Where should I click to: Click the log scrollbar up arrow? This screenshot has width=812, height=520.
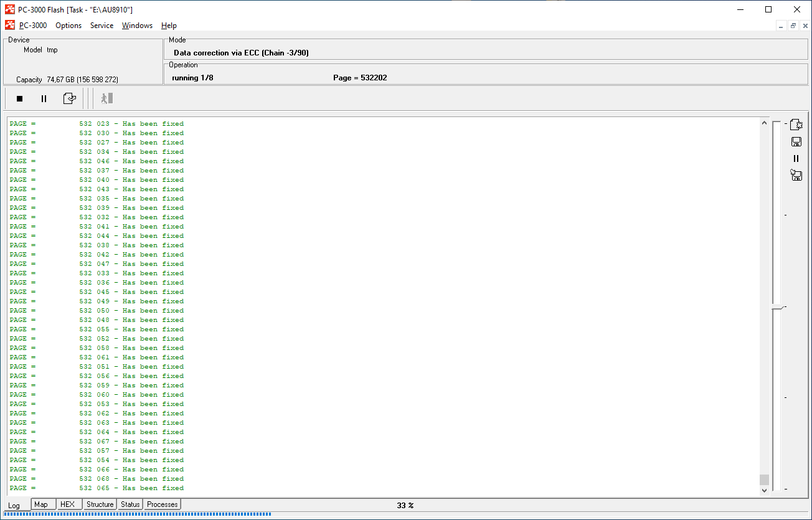click(x=765, y=123)
